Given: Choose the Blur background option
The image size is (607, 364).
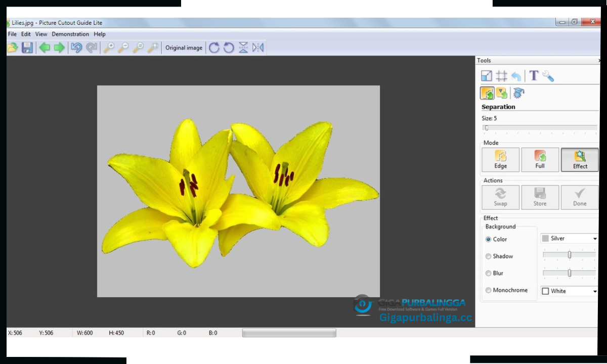Looking at the screenshot, I should click(489, 273).
